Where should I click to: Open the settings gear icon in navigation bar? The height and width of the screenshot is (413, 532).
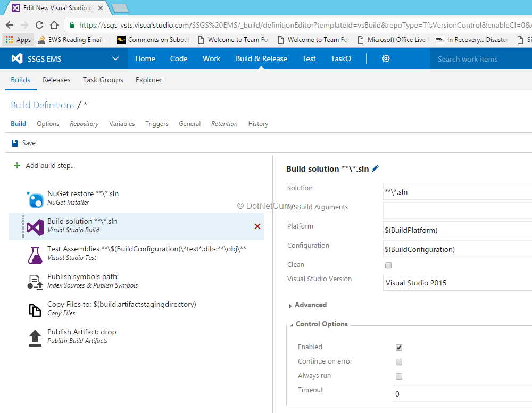pos(386,58)
